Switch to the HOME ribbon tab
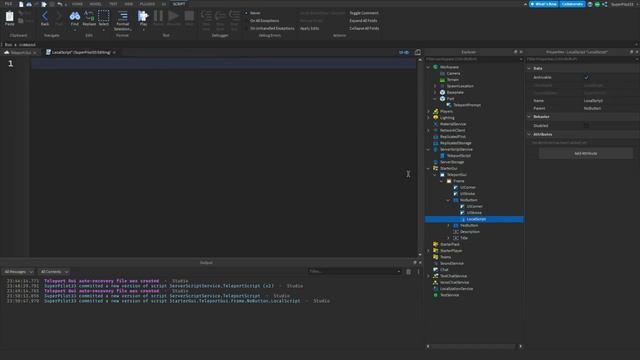The width and height of the screenshot is (640, 360). point(77,4)
